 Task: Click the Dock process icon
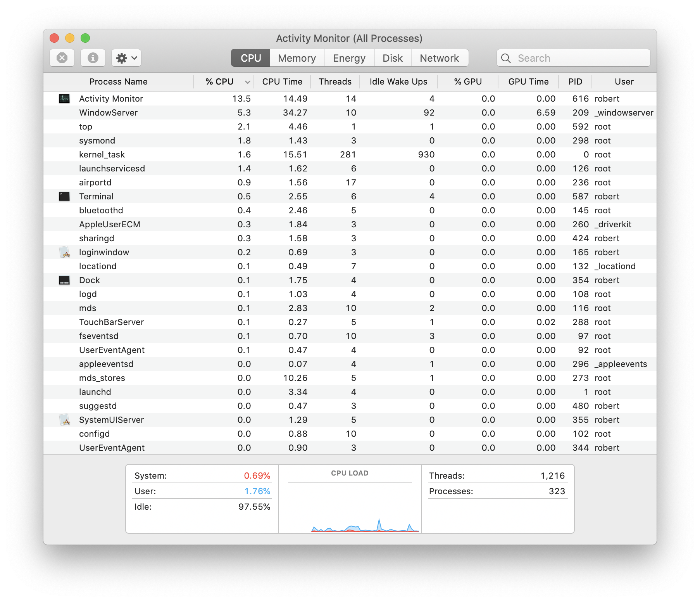64,280
